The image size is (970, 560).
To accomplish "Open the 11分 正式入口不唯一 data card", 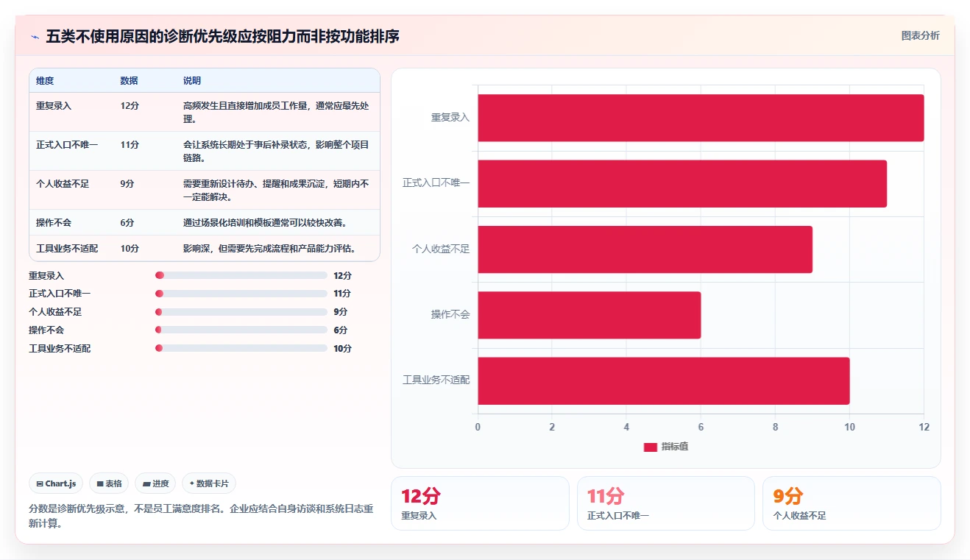I will pos(666,503).
